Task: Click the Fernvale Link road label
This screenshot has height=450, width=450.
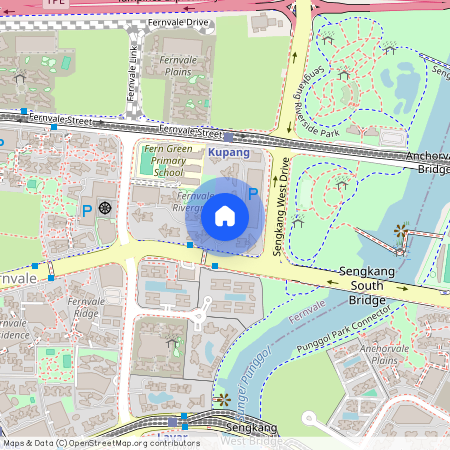Action: tap(132, 73)
